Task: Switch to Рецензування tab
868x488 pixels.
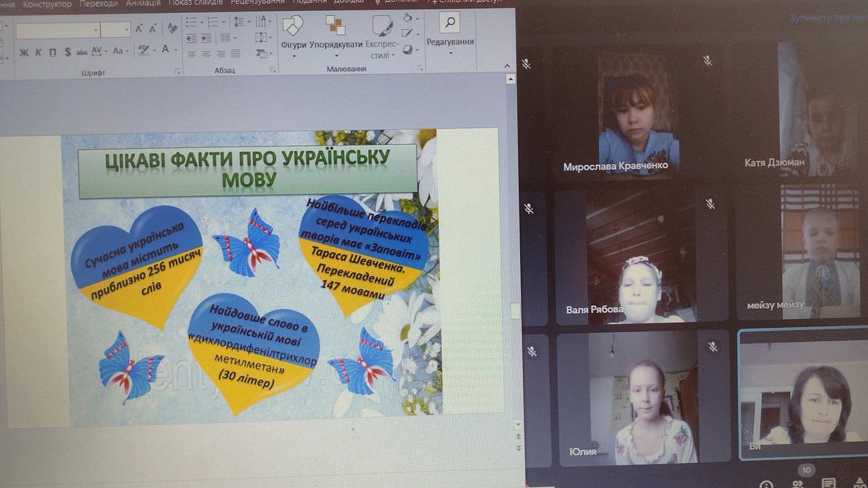Action: click(x=258, y=3)
